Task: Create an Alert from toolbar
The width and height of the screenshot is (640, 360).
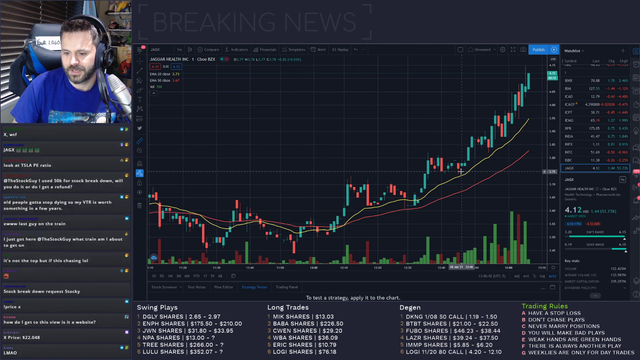Action: (318, 50)
